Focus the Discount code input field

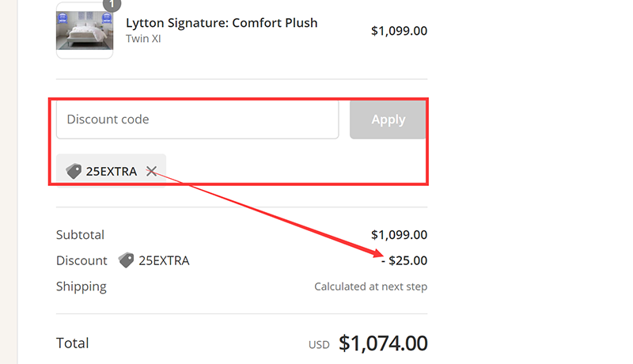[197, 119]
